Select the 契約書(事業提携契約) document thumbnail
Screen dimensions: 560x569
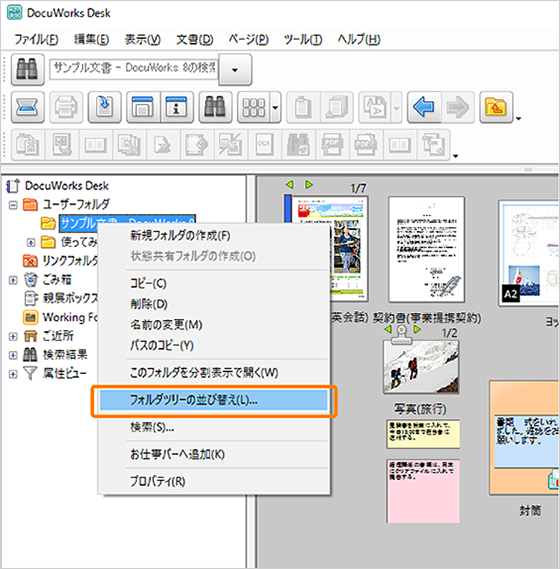pos(426,249)
